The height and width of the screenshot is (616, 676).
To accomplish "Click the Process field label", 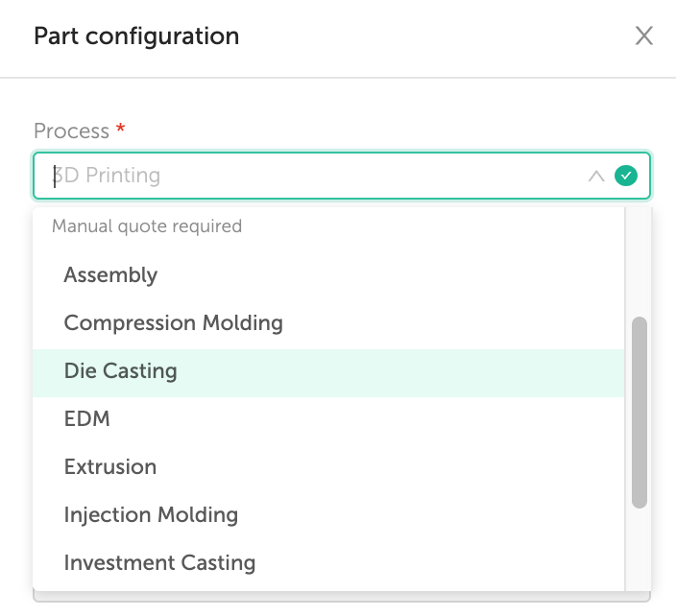I will [72, 130].
